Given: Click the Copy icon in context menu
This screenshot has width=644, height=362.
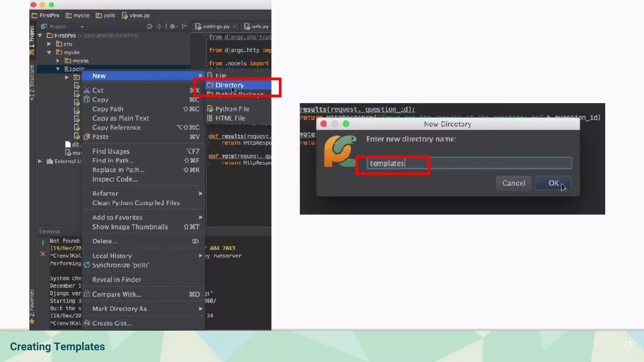Looking at the screenshot, I should click(x=87, y=100).
